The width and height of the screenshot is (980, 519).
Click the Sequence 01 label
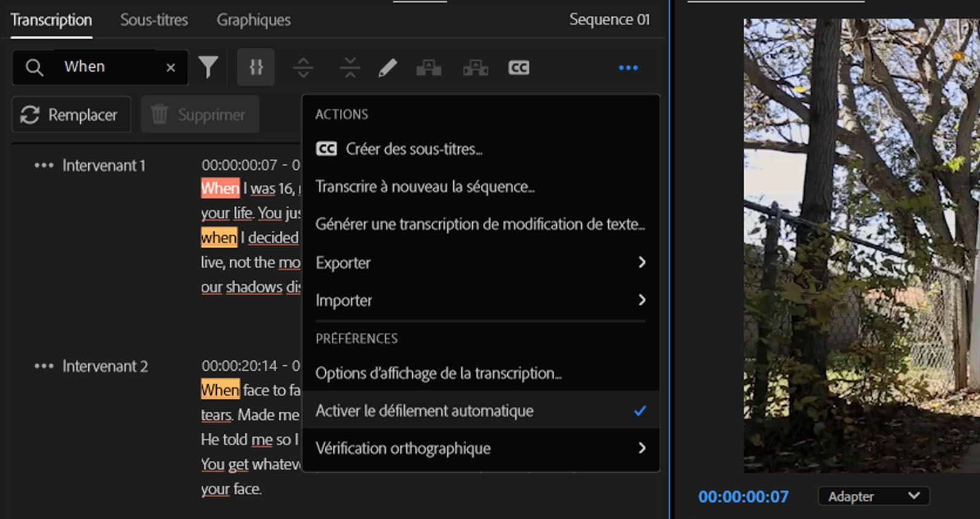[609, 20]
